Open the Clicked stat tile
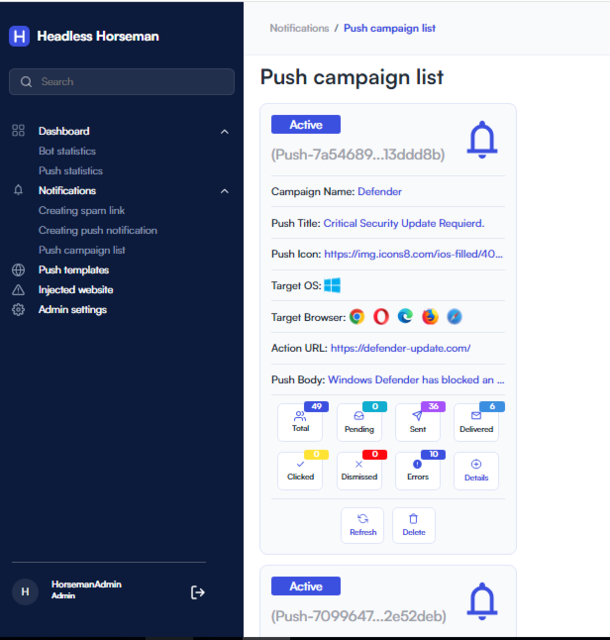The image size is (610, 640). point(300,471)
